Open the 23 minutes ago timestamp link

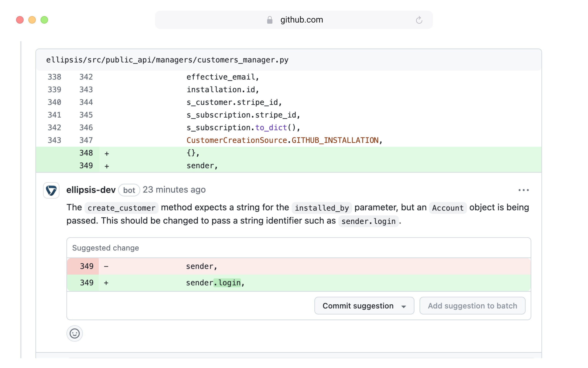174,190
